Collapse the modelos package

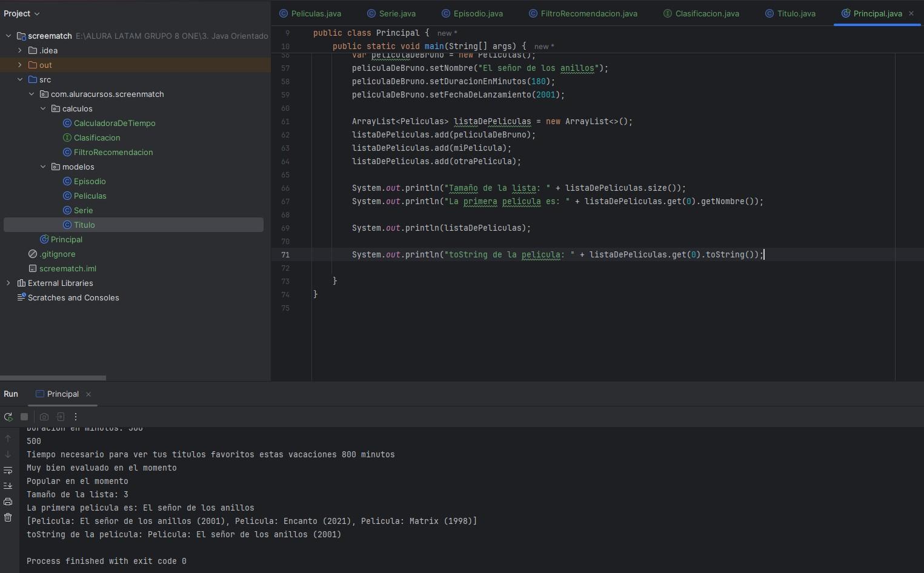click(x=43, y=167)
